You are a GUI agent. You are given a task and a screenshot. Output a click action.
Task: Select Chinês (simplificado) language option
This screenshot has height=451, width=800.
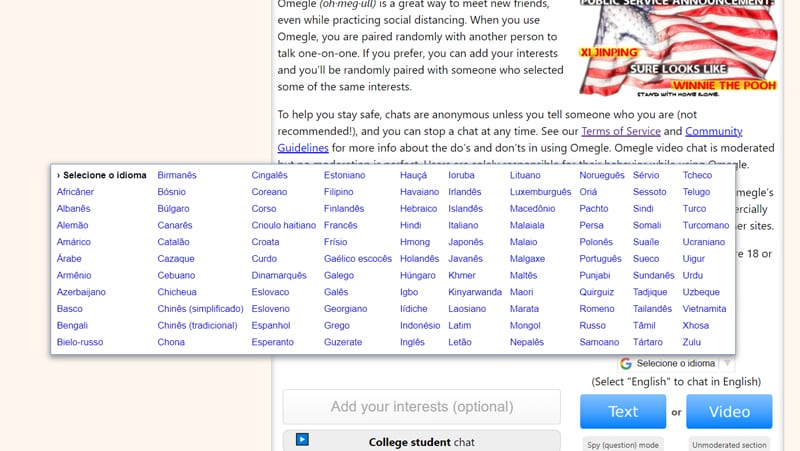click(x=200, y=309)
